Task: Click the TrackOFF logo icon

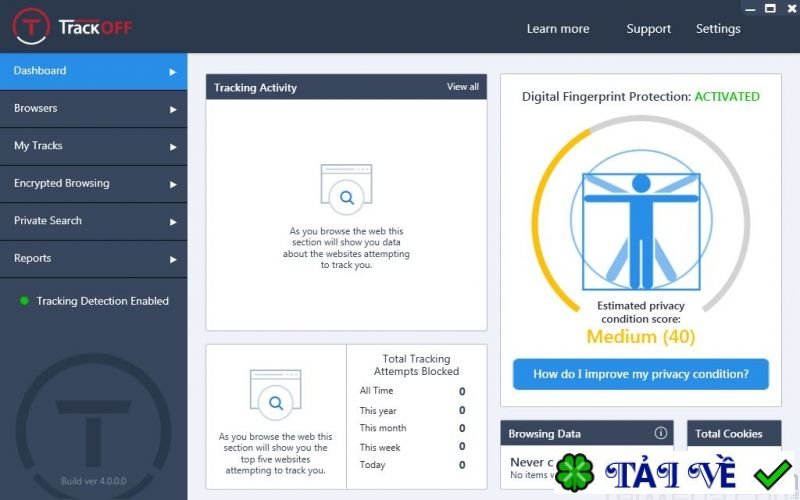Action: click(31, 26)
